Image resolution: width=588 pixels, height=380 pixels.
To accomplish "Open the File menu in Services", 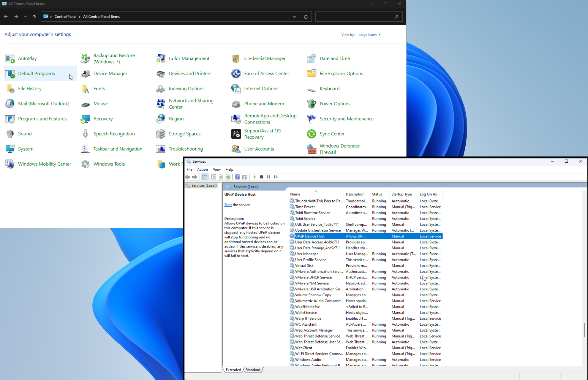I will [x=189, y=169].
